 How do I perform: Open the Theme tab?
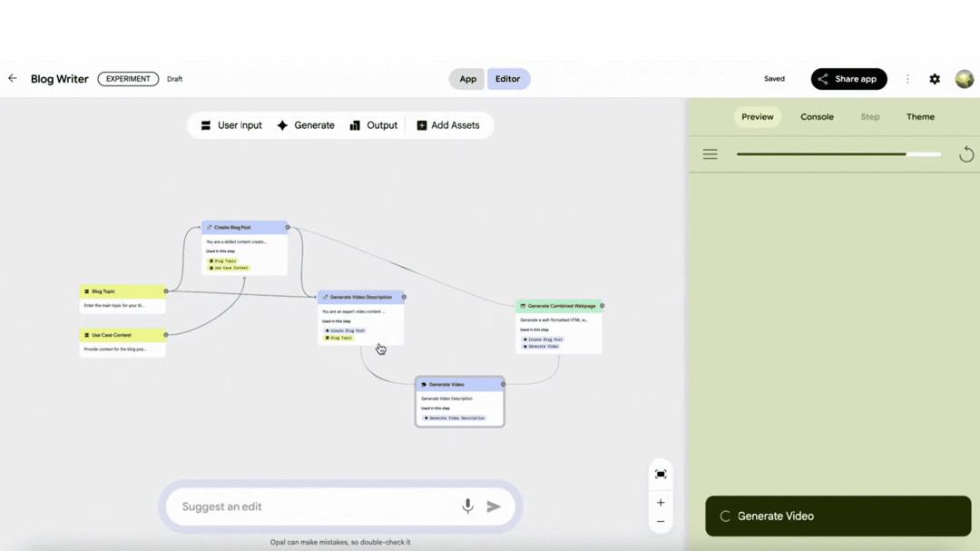(921, 117)
